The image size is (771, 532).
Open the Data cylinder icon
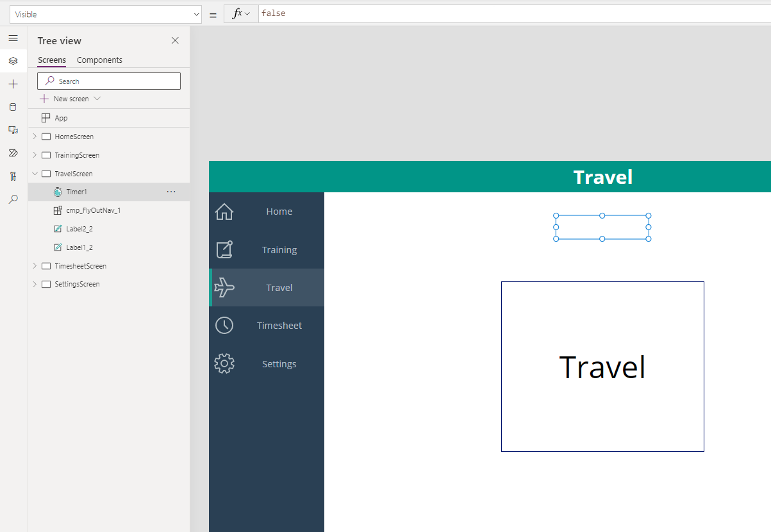pos(13,107)
